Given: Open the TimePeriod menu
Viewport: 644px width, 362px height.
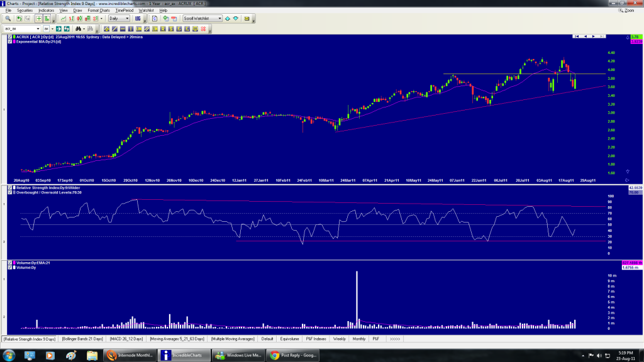Looking at the screenshot, I should (124, 10).
